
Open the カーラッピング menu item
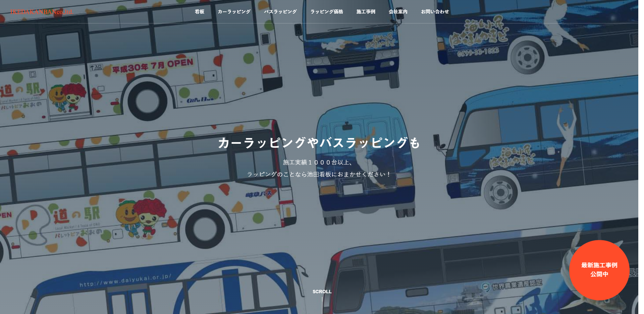pyautogui.click(x=234, y=12)
